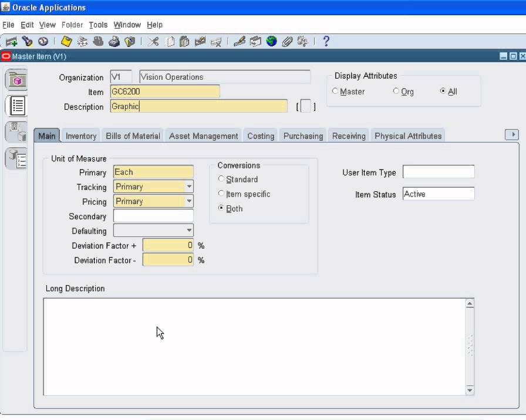Click the Translations globe icon
Screen dimensions: 526x420
click(271, 42)
